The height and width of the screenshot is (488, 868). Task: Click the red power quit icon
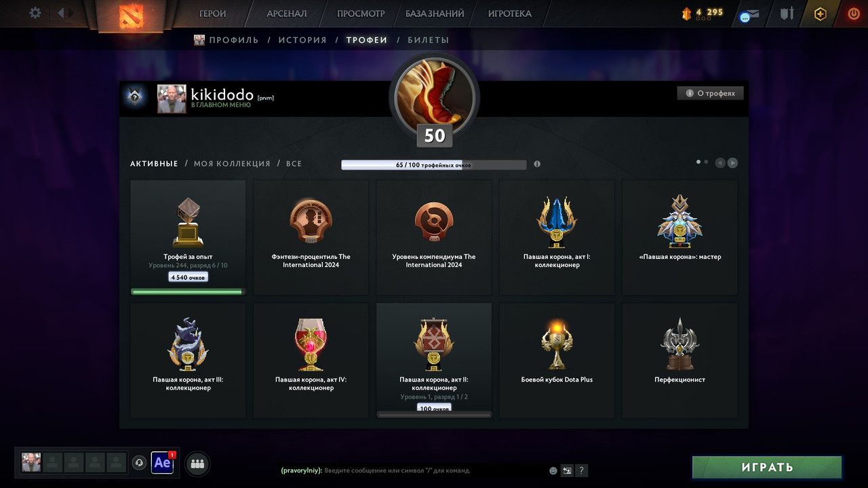pos(854,14)
